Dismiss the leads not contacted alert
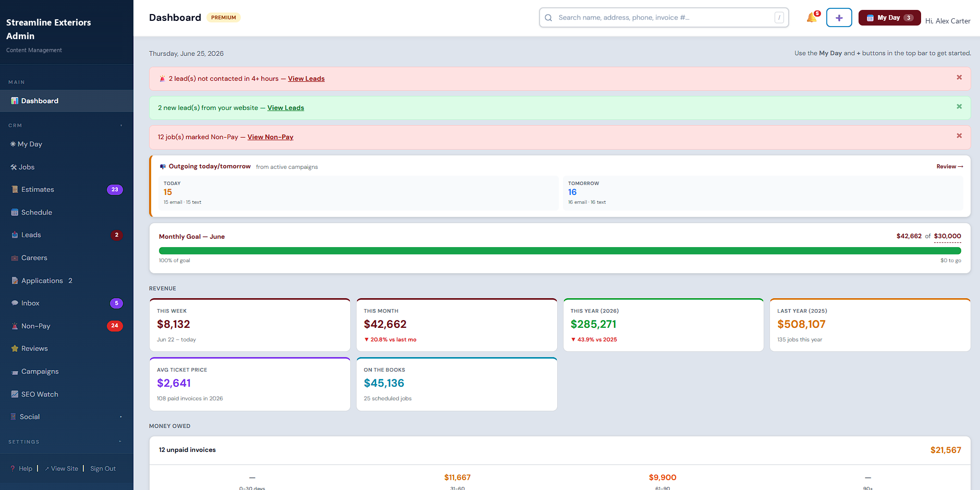 pos(959,77)
